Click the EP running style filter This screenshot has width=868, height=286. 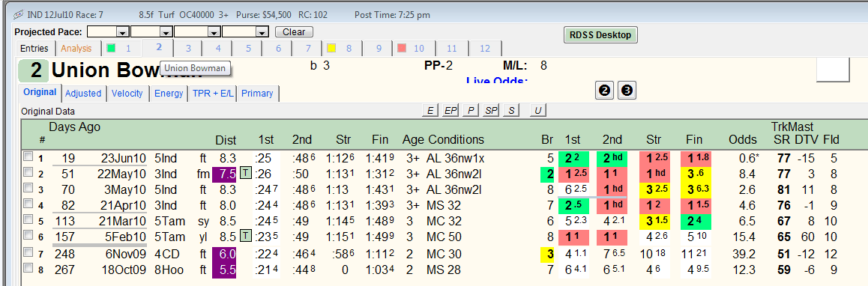pos(450,111)
